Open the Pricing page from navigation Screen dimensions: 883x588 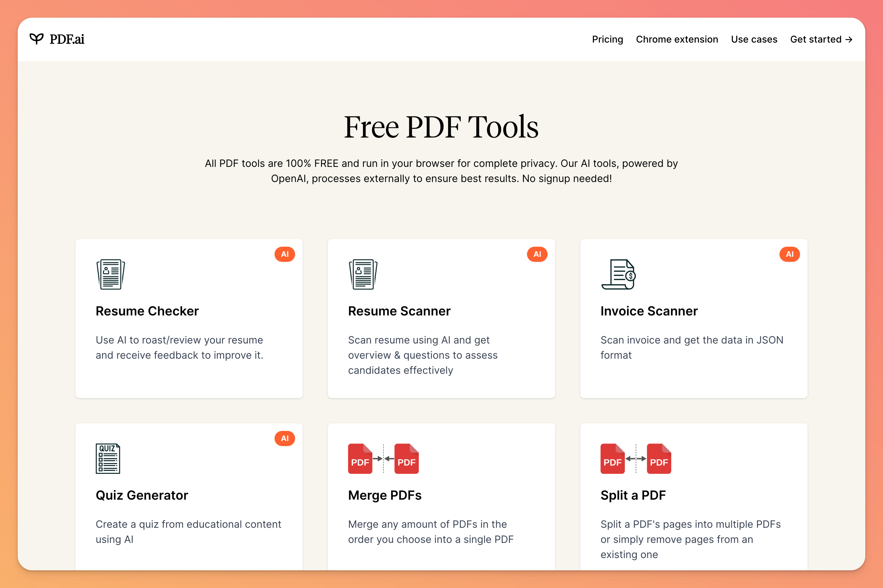coord(607,39)
